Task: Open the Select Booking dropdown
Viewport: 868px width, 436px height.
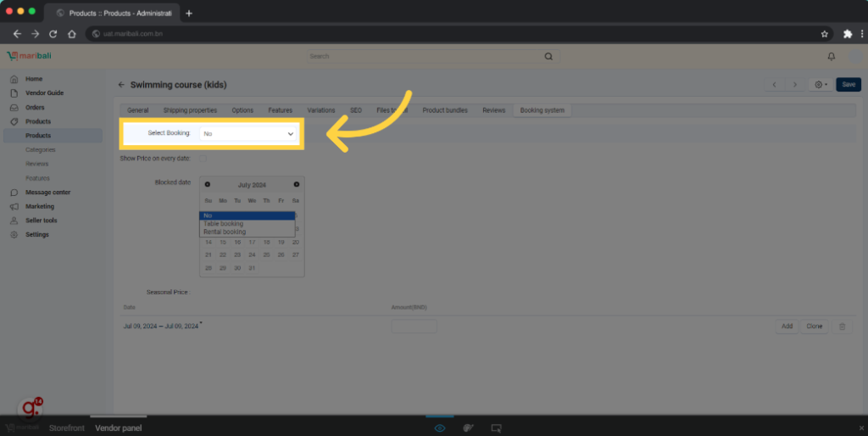Action: pos(248,134)
